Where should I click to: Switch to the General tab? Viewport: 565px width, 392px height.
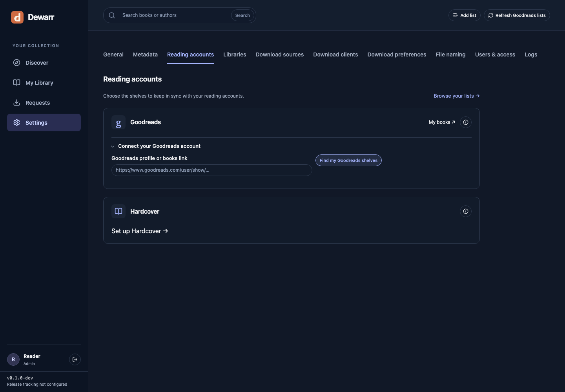click(x=113, y=55)
